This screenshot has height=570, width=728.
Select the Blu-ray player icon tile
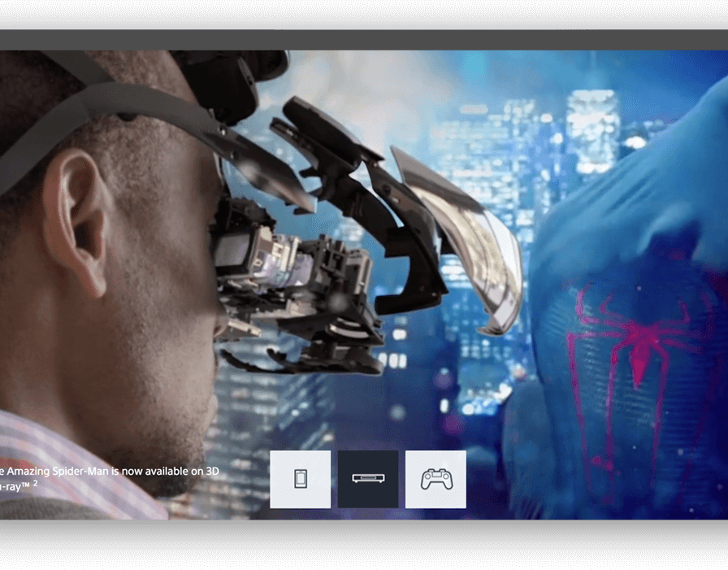368,479
